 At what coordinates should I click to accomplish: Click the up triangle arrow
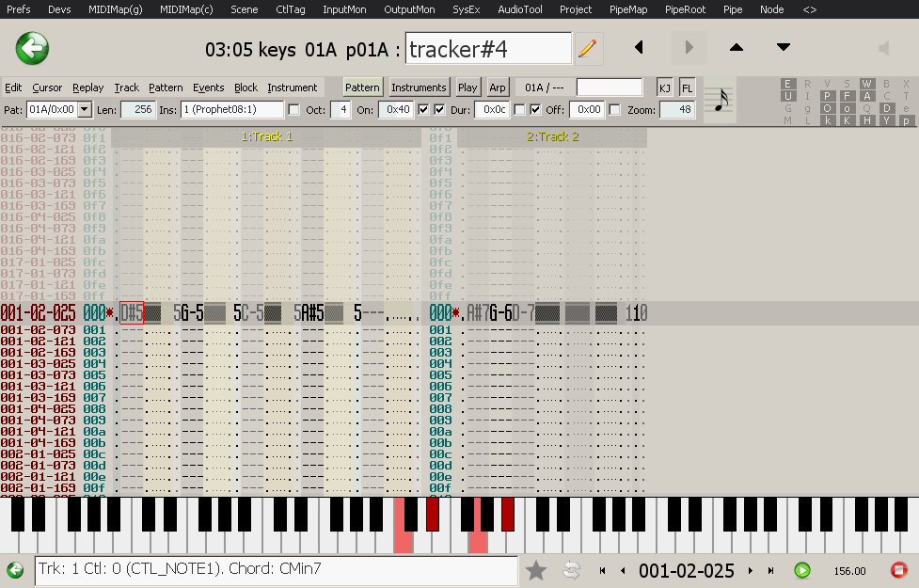point(737,48)
